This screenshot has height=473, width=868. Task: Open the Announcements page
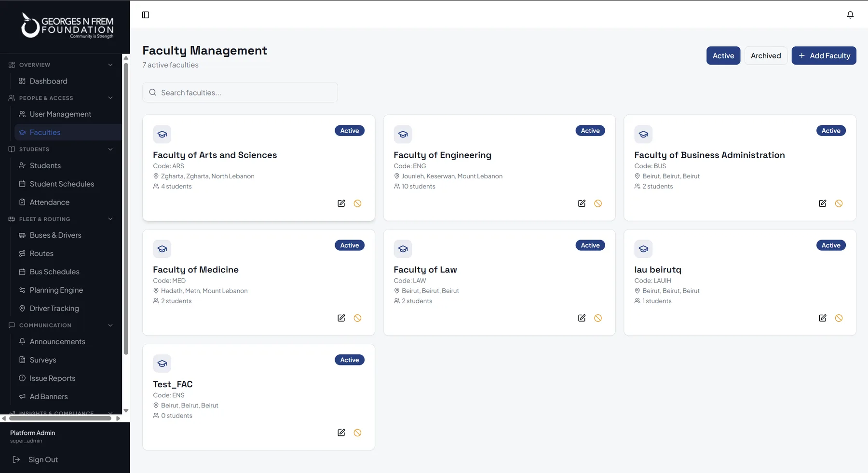[68, 342]
